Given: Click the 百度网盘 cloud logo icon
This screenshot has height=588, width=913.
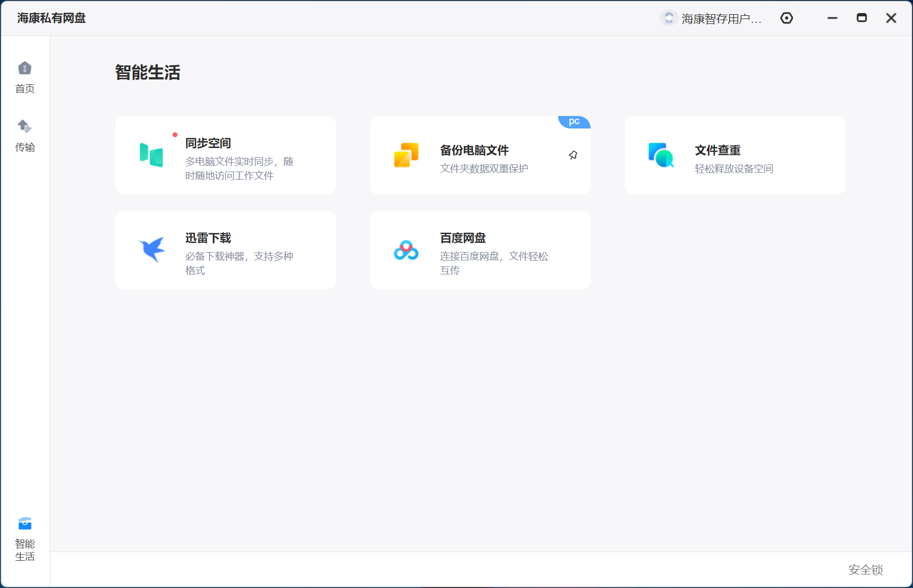Looking at the screenshot, I should point(406,250).
